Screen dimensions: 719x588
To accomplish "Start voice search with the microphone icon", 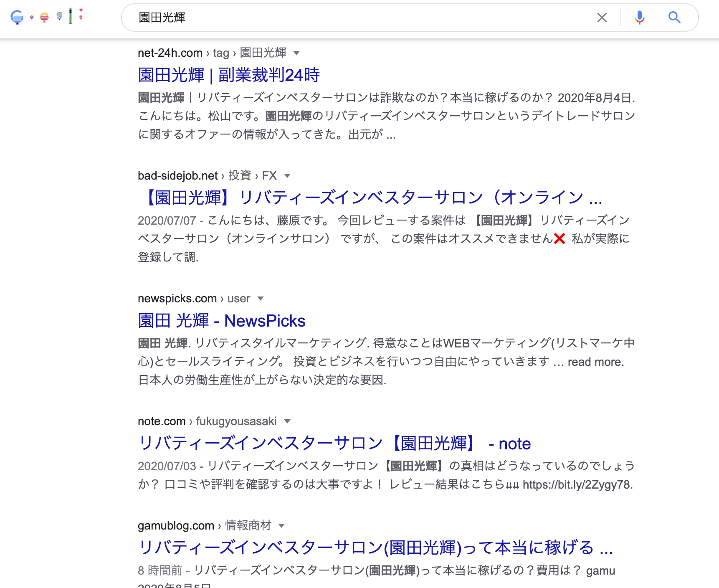I will click(x=639, y=18).
